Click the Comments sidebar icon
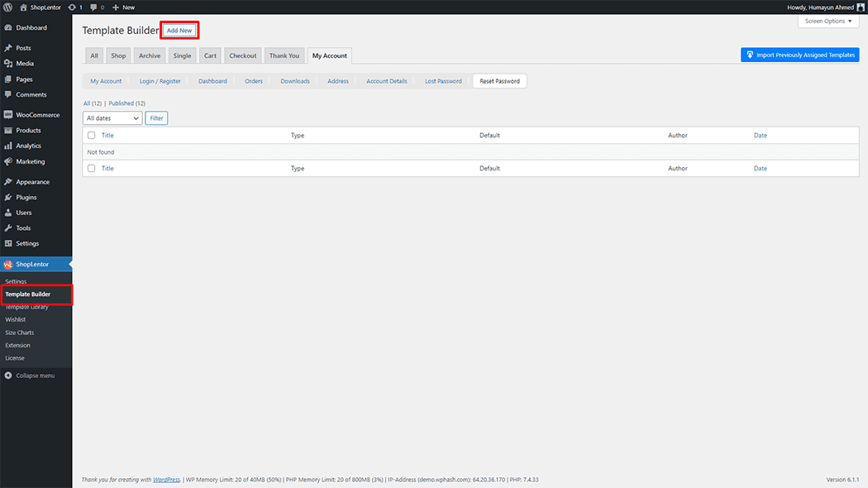 tap(8, 95)
